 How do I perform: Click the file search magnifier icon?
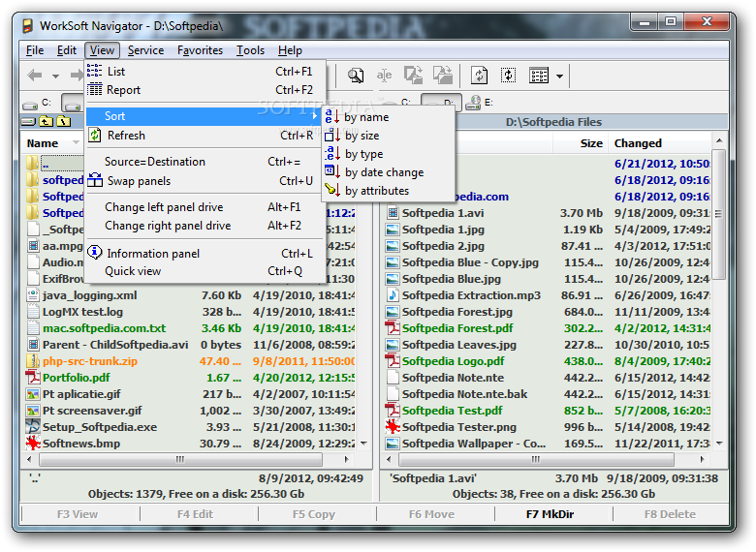(356, 76)
